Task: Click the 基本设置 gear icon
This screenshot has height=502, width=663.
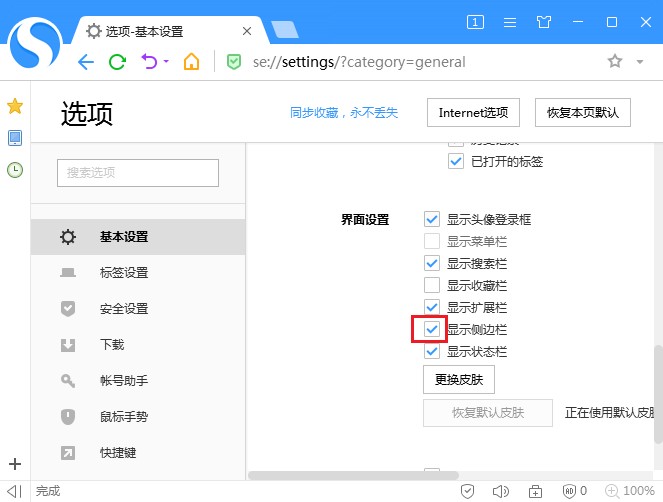Action: point(68,237)
